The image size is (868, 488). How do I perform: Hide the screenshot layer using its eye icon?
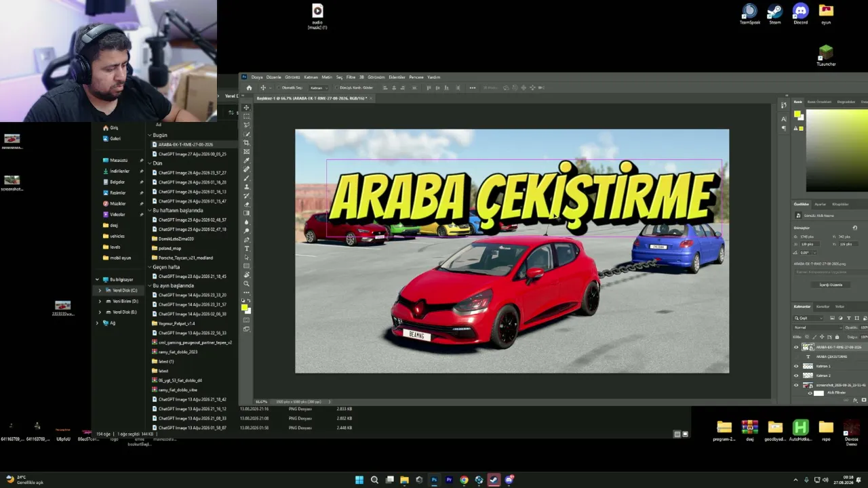pos(796,385)
